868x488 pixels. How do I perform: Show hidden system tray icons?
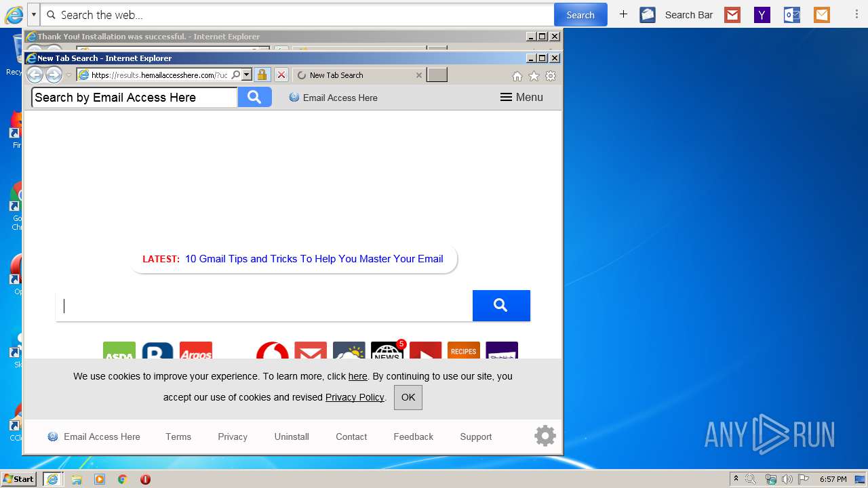coord(736,479)
